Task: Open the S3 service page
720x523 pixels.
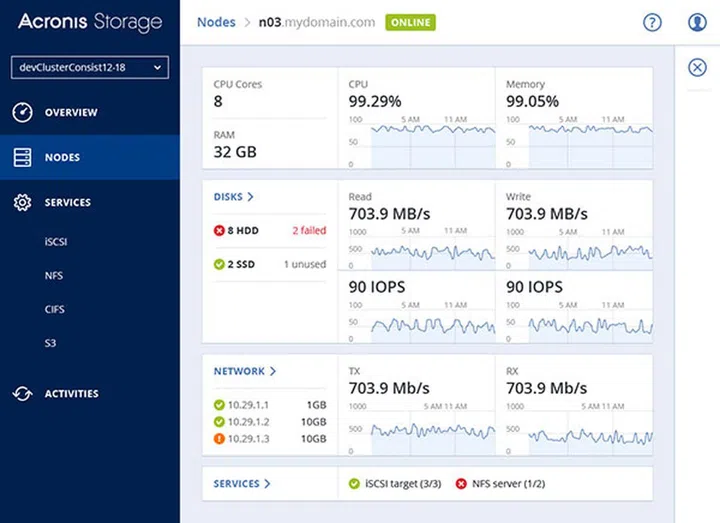Action: click(x=51, y=343)
